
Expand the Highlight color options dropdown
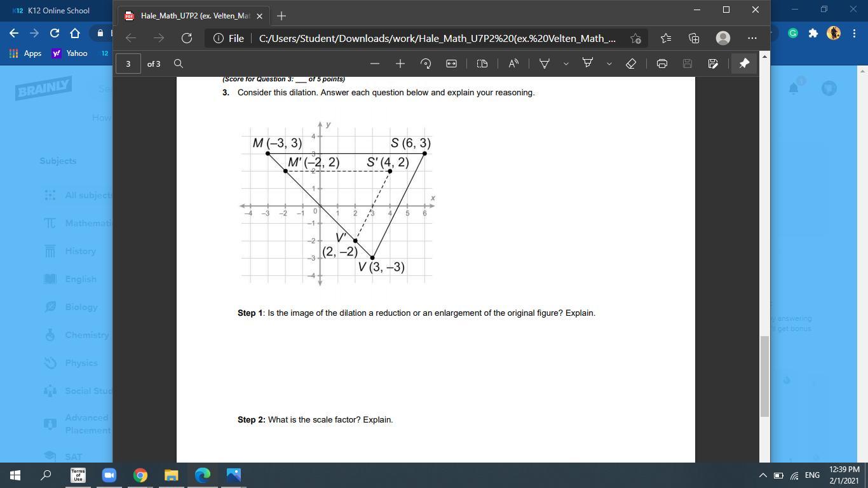tap(609, 64)
